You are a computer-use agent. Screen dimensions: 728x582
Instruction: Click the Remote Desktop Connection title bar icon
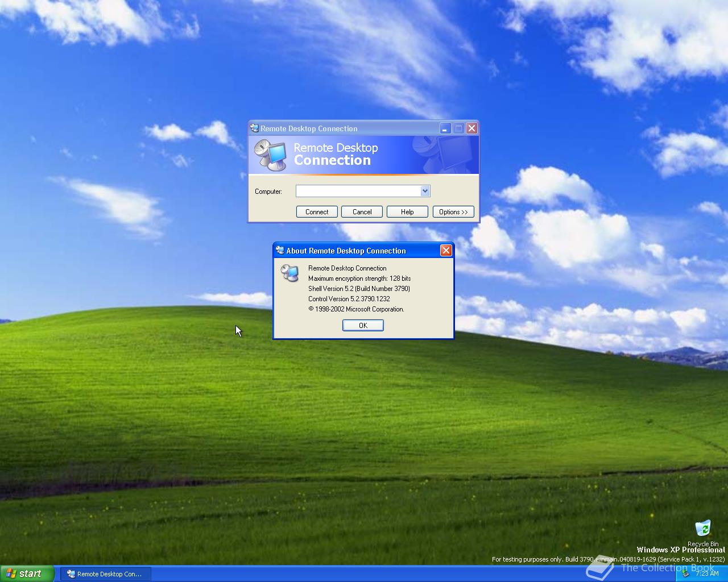[254, 128]
